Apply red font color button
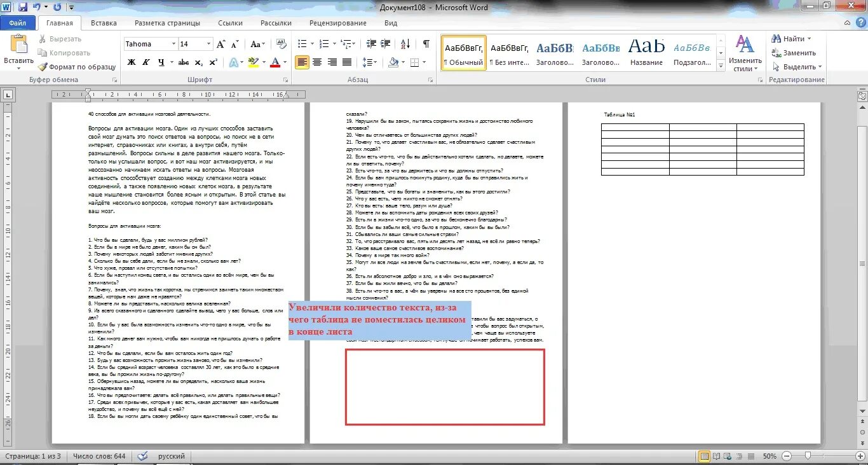This screenshot has width=868, height=465. tap(275, 62)
